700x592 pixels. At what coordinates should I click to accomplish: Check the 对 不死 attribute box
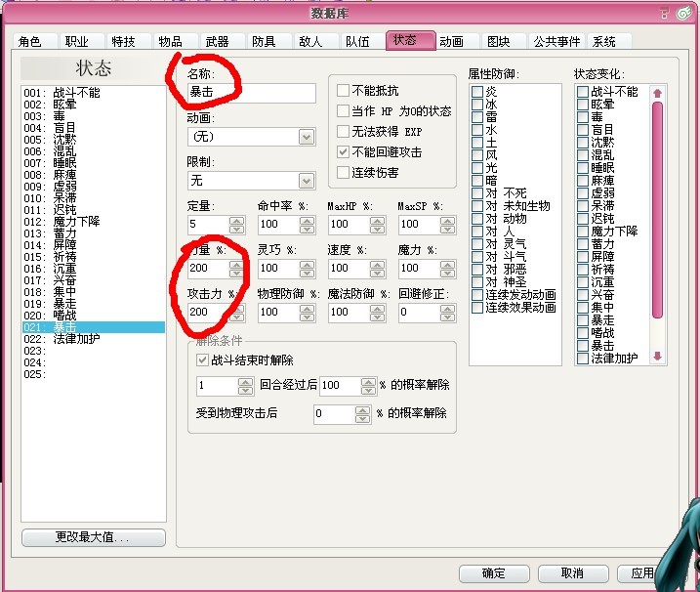click(x=477, y=193)
